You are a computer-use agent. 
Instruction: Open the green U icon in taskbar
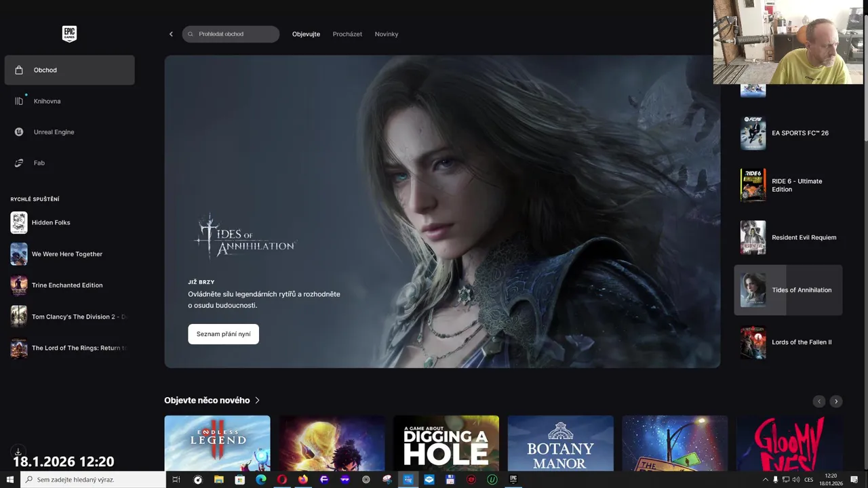(492, 479)
